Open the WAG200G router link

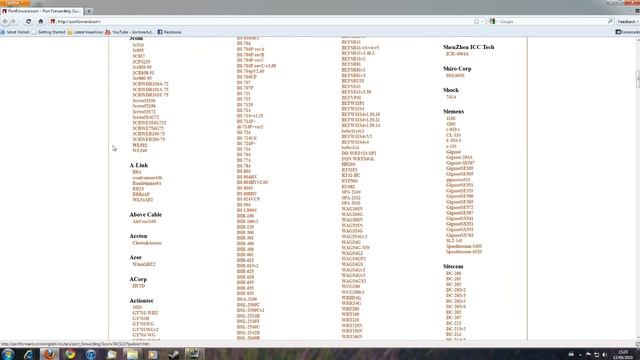(352, 214)
